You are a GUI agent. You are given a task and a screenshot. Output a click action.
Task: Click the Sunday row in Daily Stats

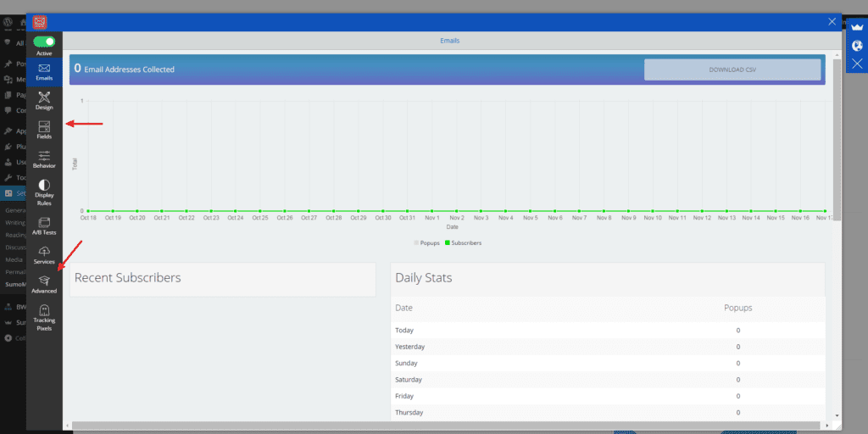point(608,363)
